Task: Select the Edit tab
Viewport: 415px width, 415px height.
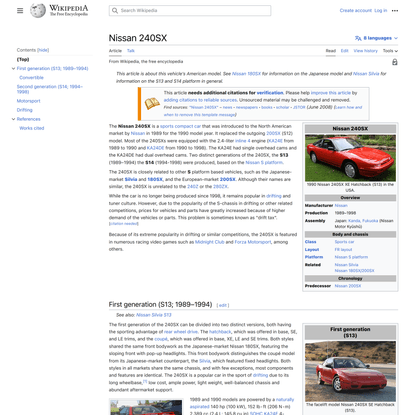Action: pos(344,51)
